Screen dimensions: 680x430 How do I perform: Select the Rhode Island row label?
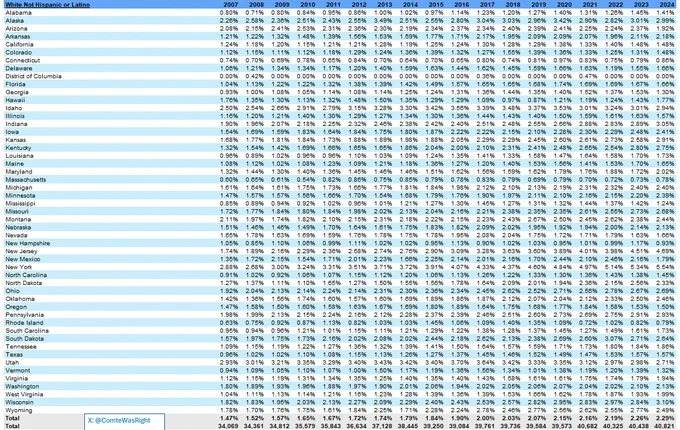(x=24, y=322)
